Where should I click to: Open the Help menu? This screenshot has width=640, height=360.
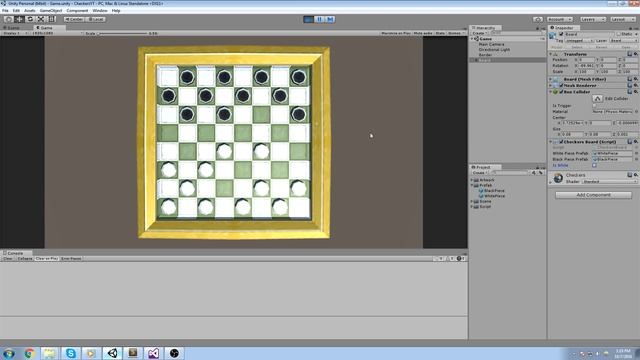click(x=116, y=11)
